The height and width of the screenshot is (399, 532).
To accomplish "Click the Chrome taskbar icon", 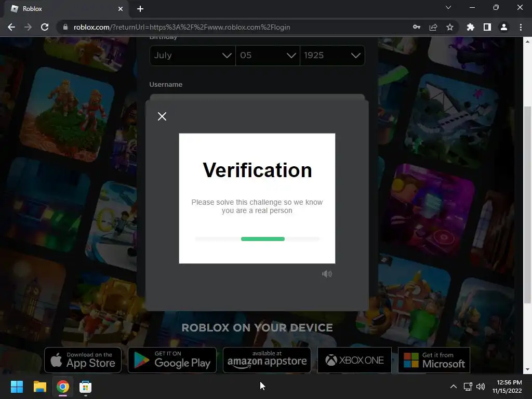I will point(63,387).
